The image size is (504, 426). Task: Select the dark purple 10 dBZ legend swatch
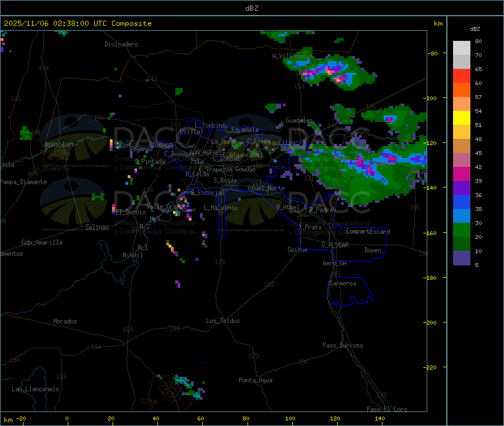pos(461,258)
